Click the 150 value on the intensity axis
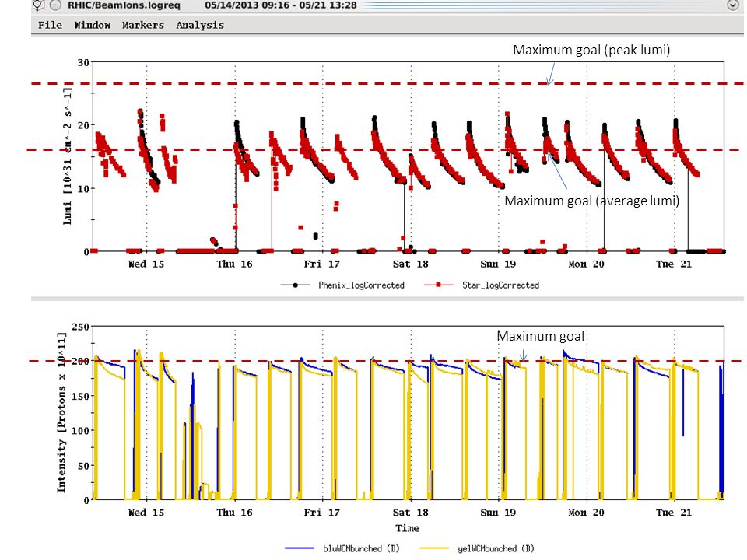The image size is (747, 560). pyautogui.click(x=80, y=396)
